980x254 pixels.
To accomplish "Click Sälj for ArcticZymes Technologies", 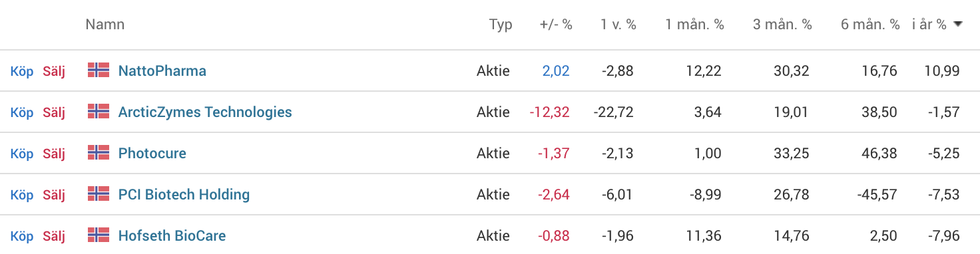I will click(54, 112).
